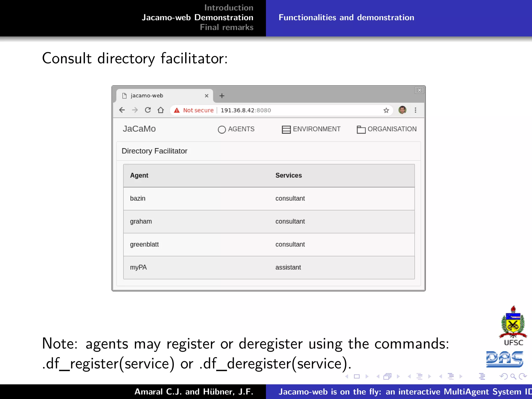532x399 pixels.
Task: Open the browser three-dot menu
Action: pos(415,110)
